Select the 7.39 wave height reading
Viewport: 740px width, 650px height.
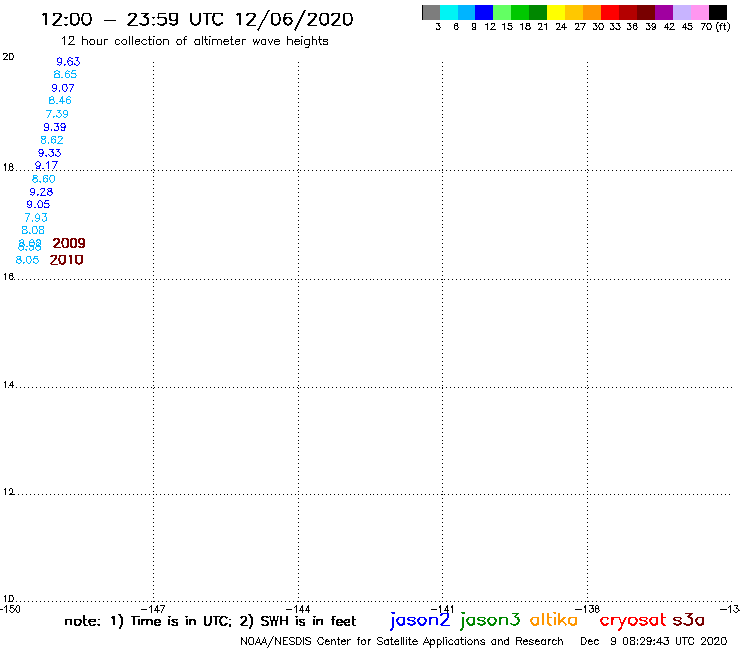pos(57,114)
